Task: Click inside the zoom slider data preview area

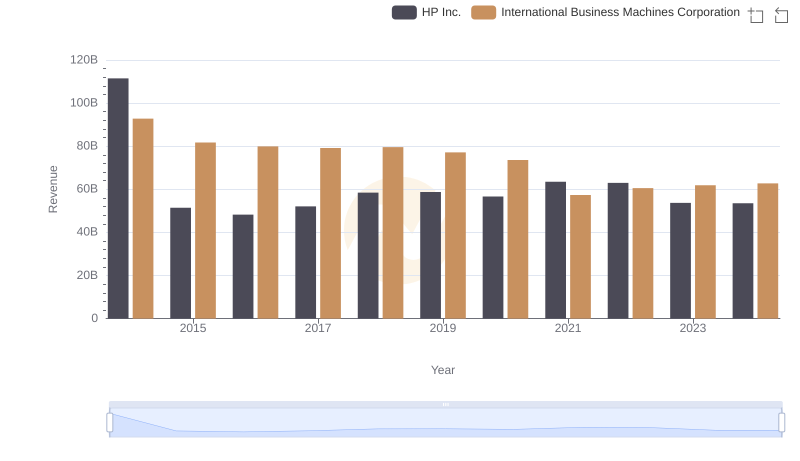Action: pos(445,423)
